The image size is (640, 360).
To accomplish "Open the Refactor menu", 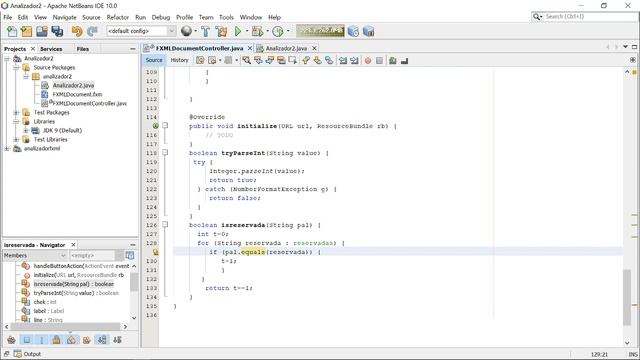I will (118, 17).
